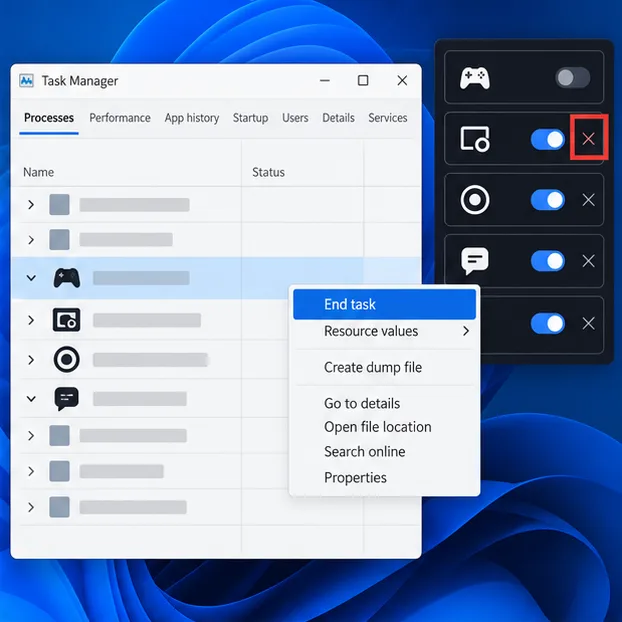Switch to the Processes tab
The width and height of the screenshot is (622, 622).
click(49, 118)
